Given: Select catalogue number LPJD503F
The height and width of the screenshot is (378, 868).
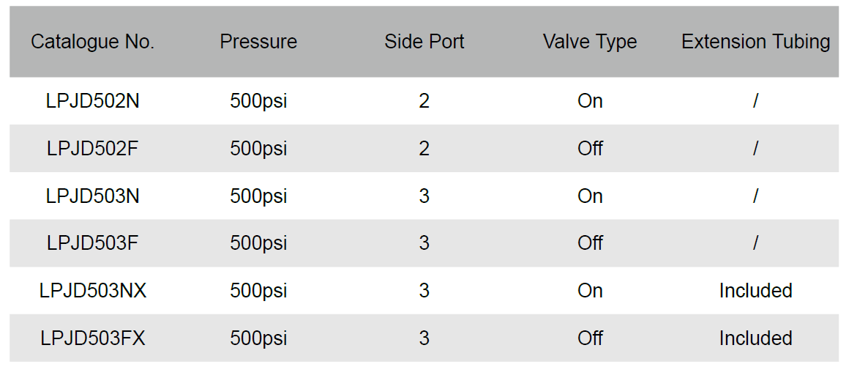Looking at the screenshot, I should [x=93, y=243].
